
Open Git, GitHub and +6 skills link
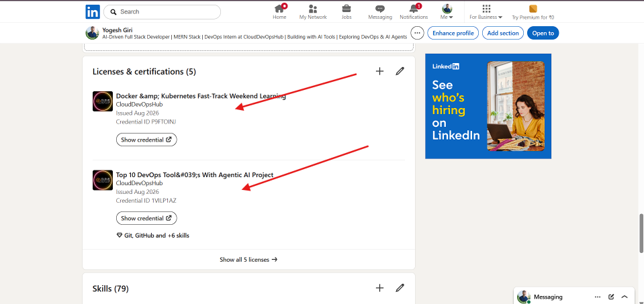[x=153, y=236]
